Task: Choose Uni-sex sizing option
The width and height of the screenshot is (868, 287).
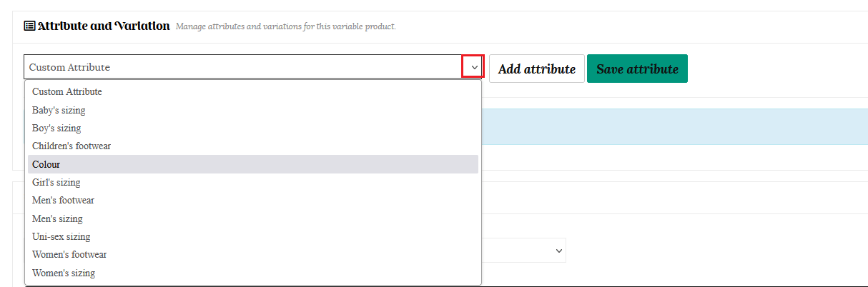Action: (x=61, y=236)
